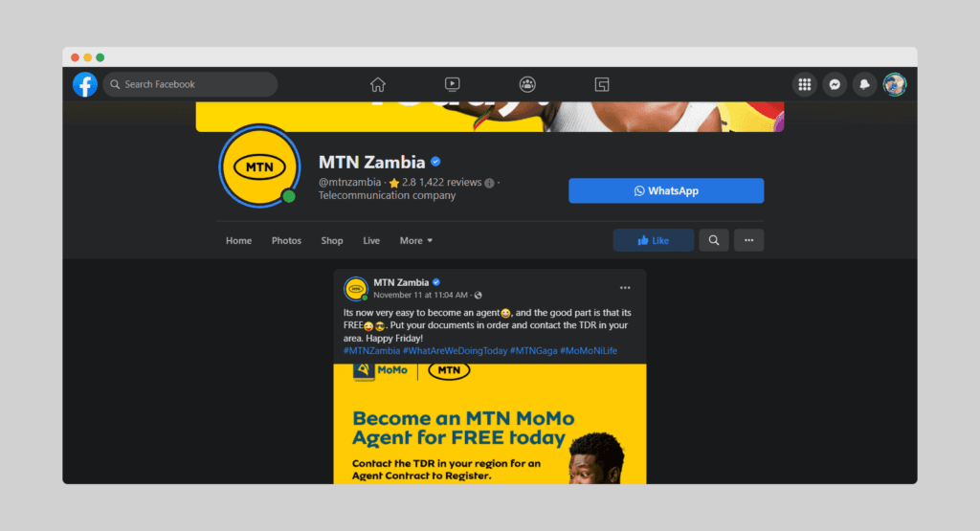Image resolution: width=980 pixels, height=531 pixels.
Task: Open the page options three-dot button
Action: click(x=748, y=240)
